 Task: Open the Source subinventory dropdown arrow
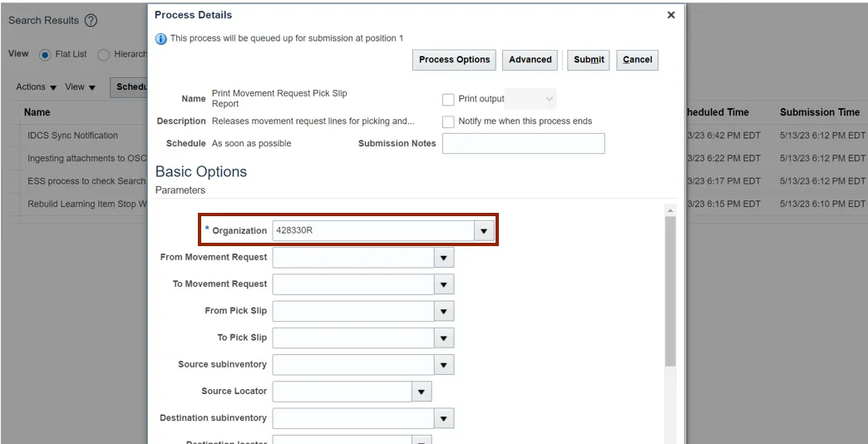pos(443,365)
